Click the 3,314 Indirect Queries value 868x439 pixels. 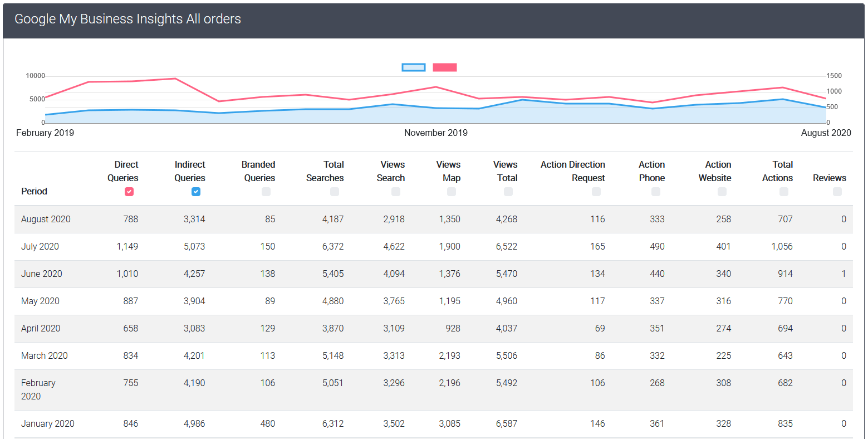[194, 219]
